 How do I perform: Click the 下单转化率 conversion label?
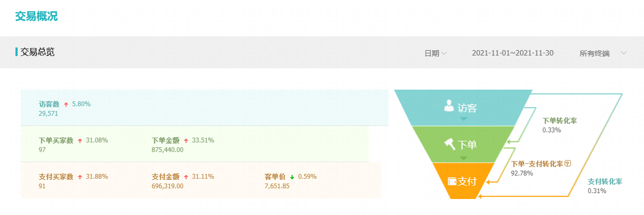[x=559, y=121]
